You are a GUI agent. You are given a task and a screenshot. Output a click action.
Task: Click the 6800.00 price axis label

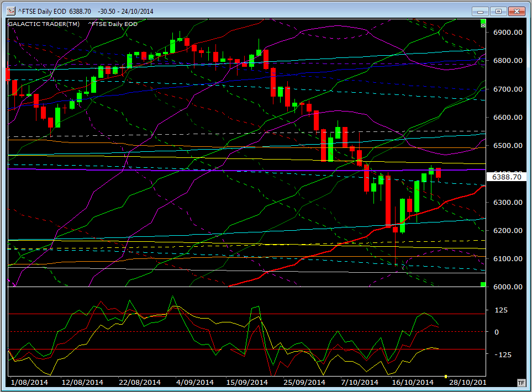coord(508,61)
